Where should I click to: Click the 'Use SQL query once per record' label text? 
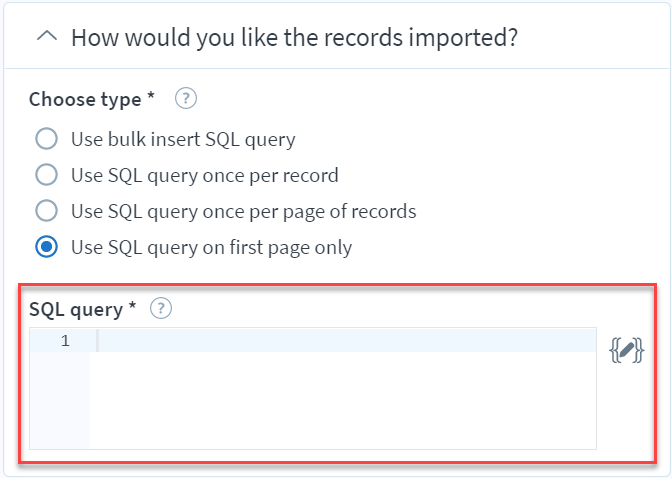pyautogui.click(x=204, y=176)
